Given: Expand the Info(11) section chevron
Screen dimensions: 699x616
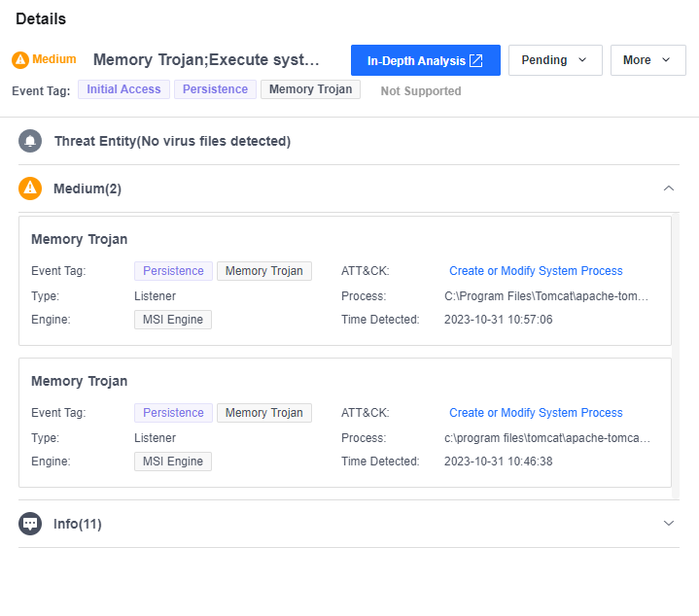Looking at the screenshot, I should point(668,524).
